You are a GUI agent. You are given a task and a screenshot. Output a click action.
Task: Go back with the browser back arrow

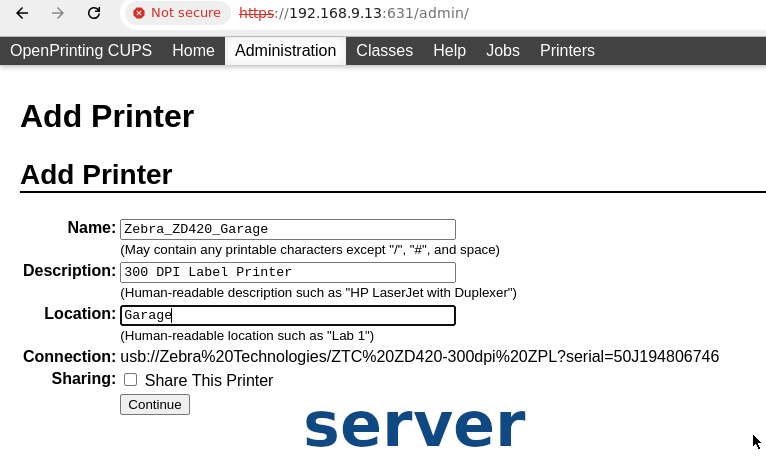click(x=23, y=14)
